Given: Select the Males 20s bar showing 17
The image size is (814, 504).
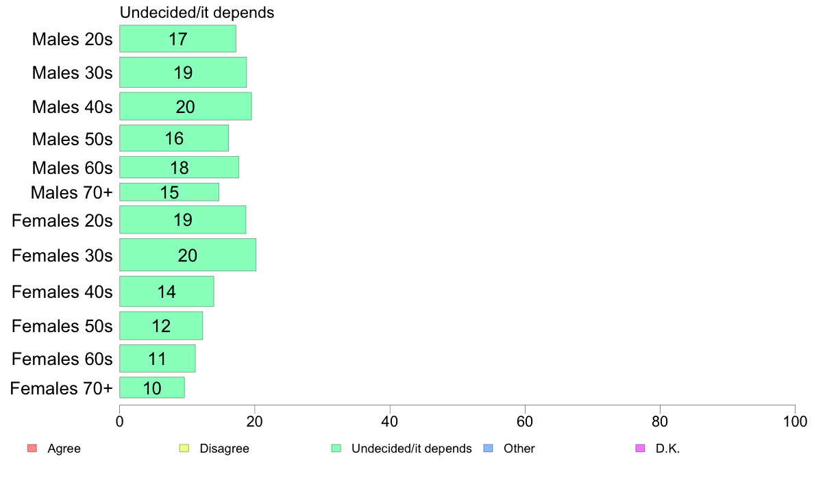Looking at the screenshot, I should tap(177, 39).
